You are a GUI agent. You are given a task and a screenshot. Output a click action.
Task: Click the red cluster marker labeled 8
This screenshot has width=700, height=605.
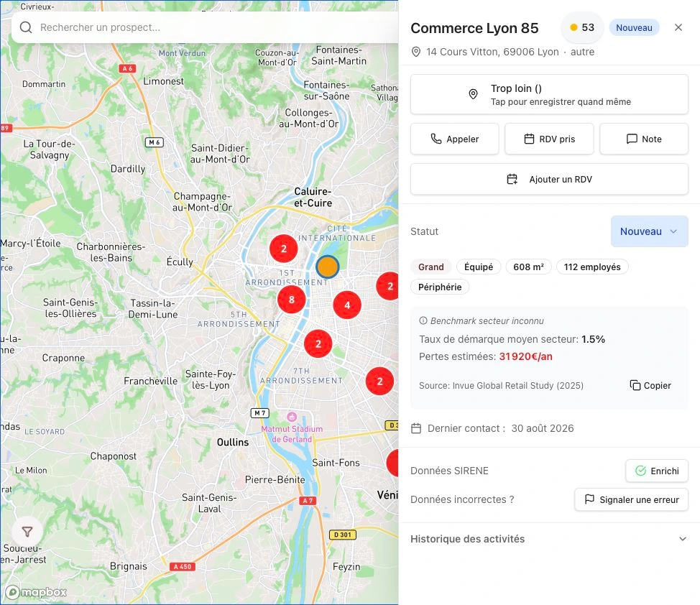click(292, 300)
